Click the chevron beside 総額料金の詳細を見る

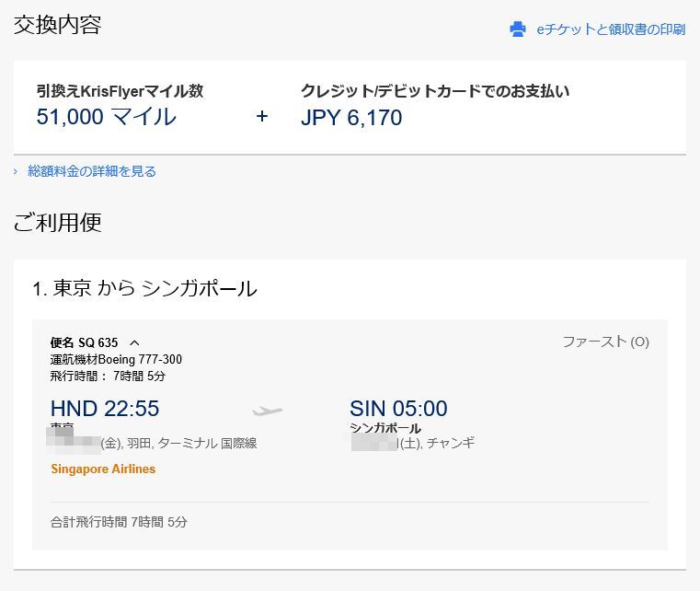[x=16, y=171]
